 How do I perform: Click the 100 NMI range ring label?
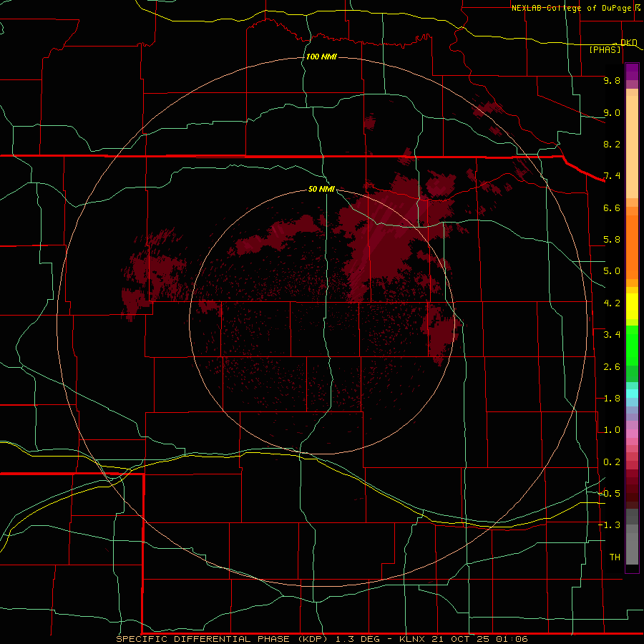[321, 57]
